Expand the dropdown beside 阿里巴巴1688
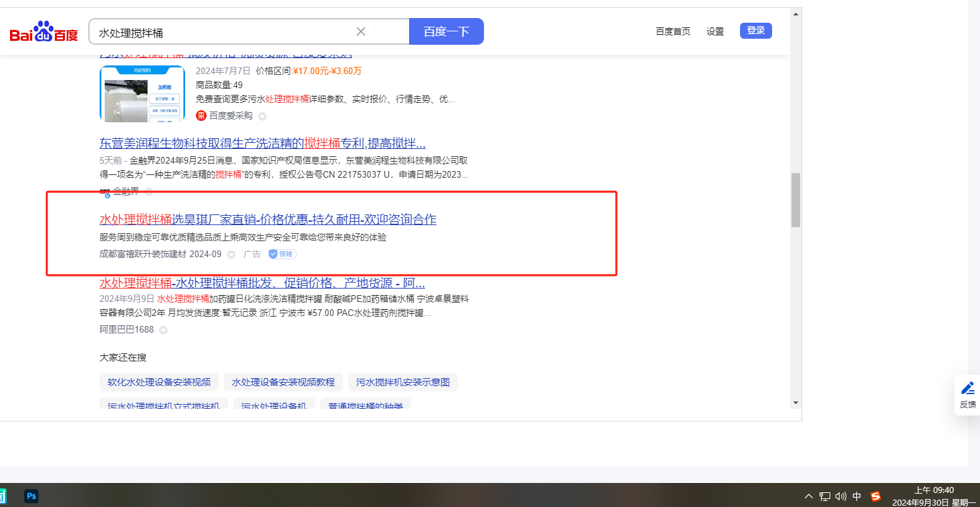Screen dimensions: 980x507 click(163, 330)
